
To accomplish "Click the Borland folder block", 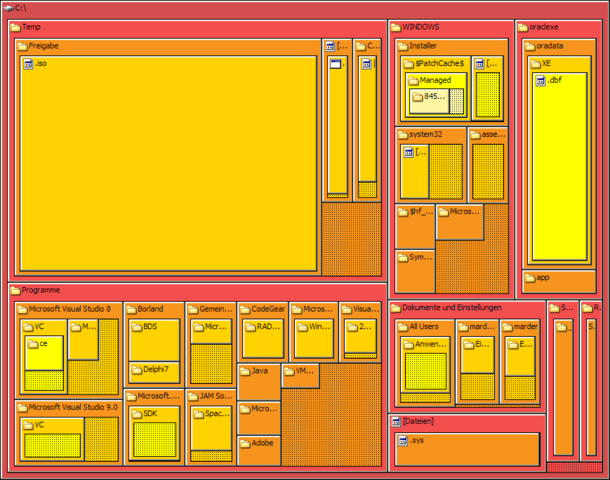I will click(154, 345).
